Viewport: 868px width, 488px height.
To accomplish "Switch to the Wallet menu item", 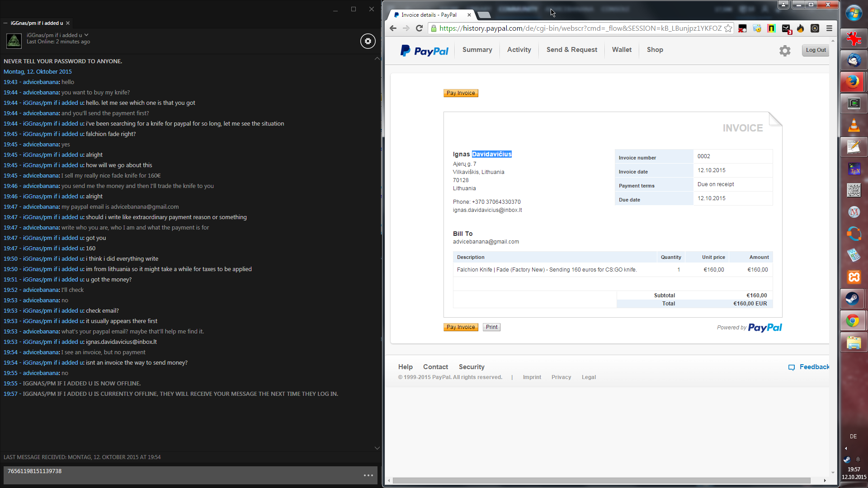I will (x=621, y=50).
